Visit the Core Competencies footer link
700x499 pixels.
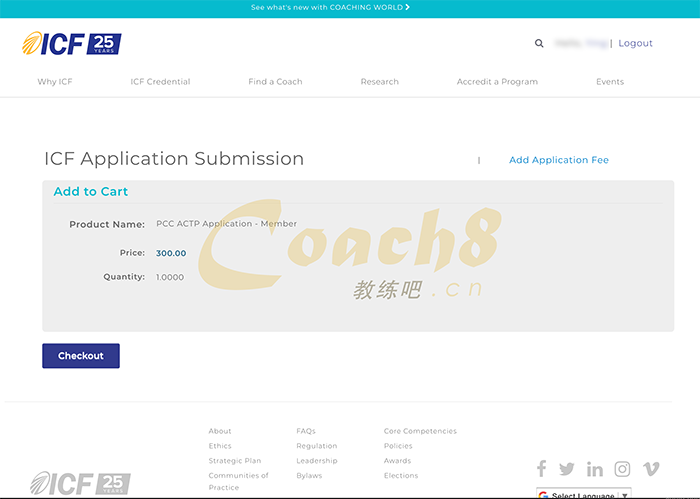[x=420, y=431]
